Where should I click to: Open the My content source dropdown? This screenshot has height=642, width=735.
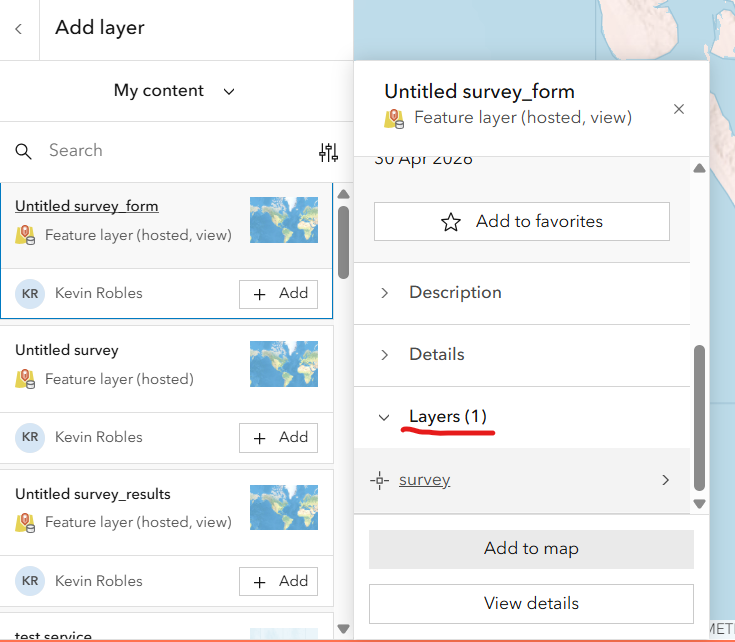click(x=174, y=90)
